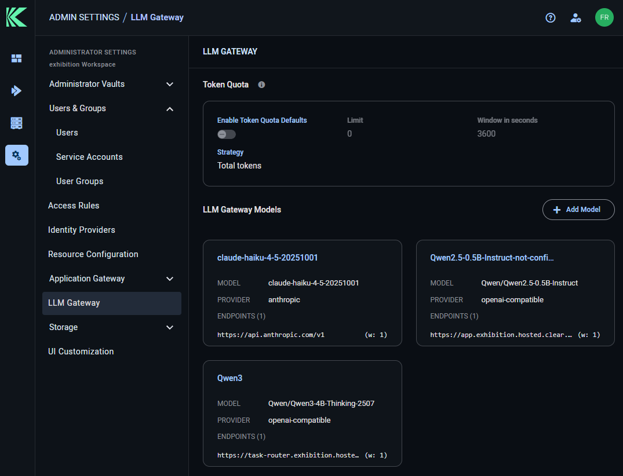Click ADMIN SETTINGS breadcrumb
The width and height of the screenshot is (623, 476).
point(84,17)
